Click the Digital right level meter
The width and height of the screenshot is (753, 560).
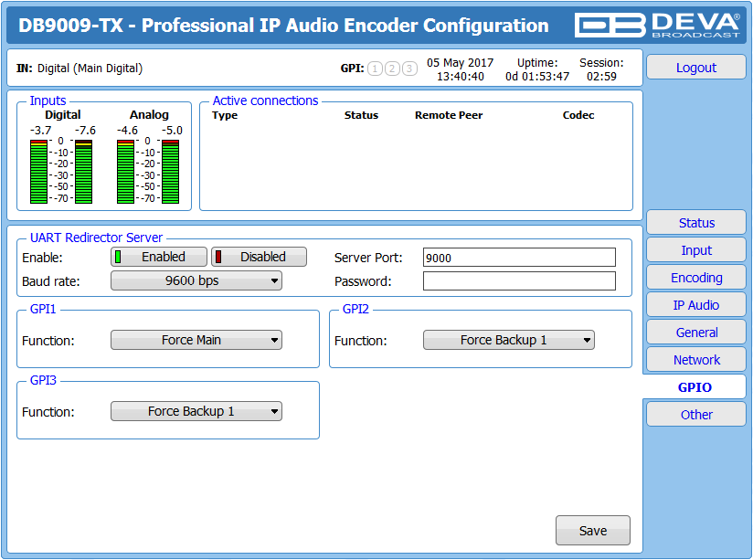click(83, 172)
